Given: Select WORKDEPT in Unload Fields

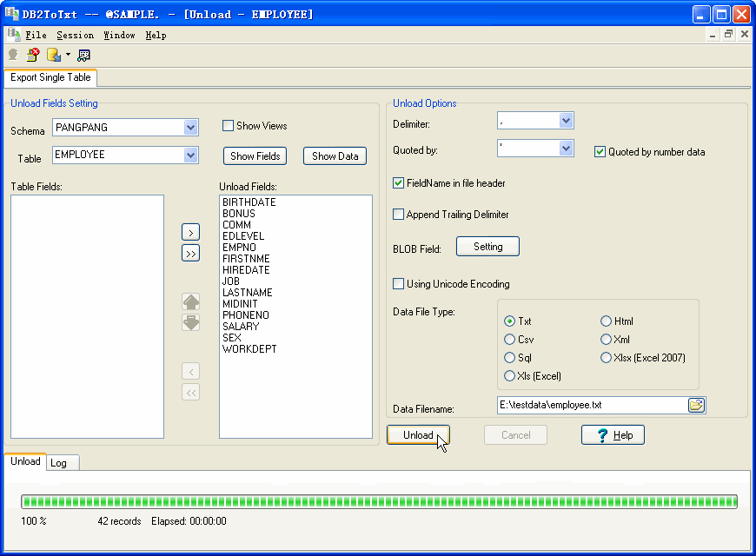Looking at the screenshot, I should coord(249,349).
